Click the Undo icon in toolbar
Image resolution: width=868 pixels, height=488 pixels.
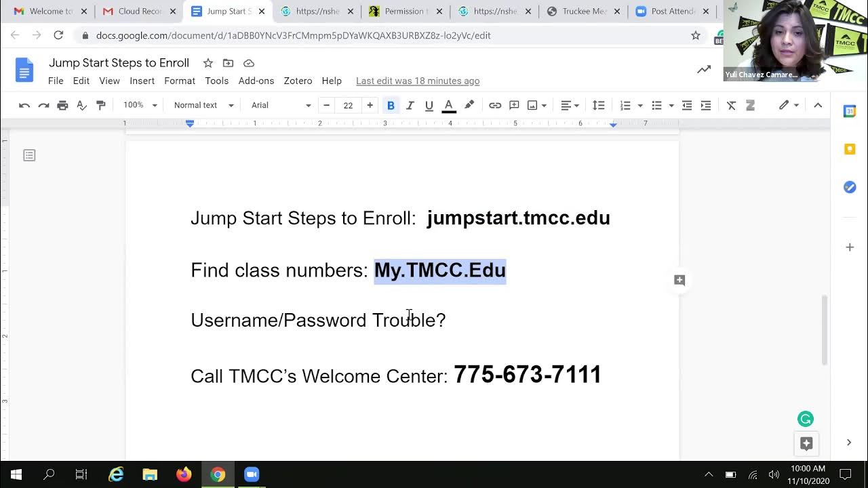tap(24, 105)
